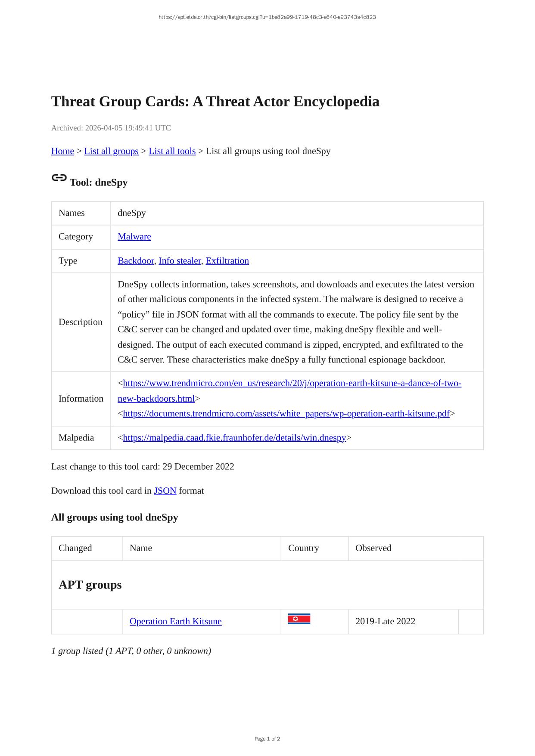Viewport: 535px width, 756px height.
Task: Follow the Exfiltration type link
Action: (227, 261)
